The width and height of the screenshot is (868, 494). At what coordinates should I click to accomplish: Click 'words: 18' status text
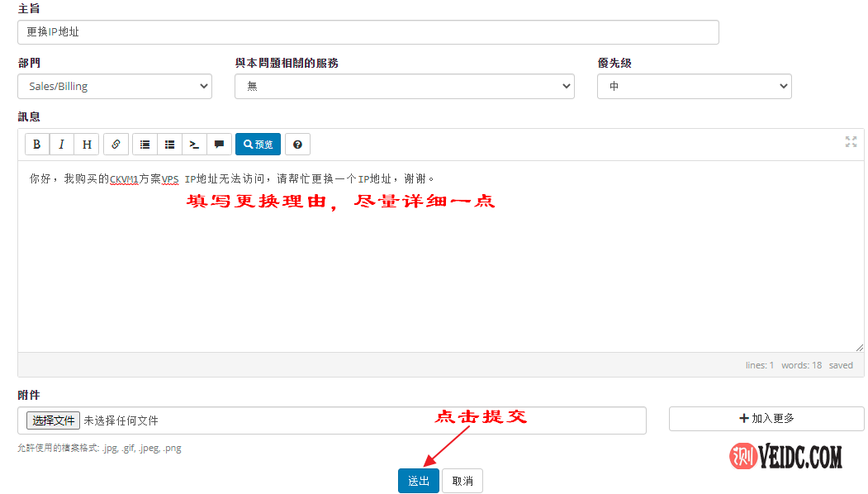802,365
